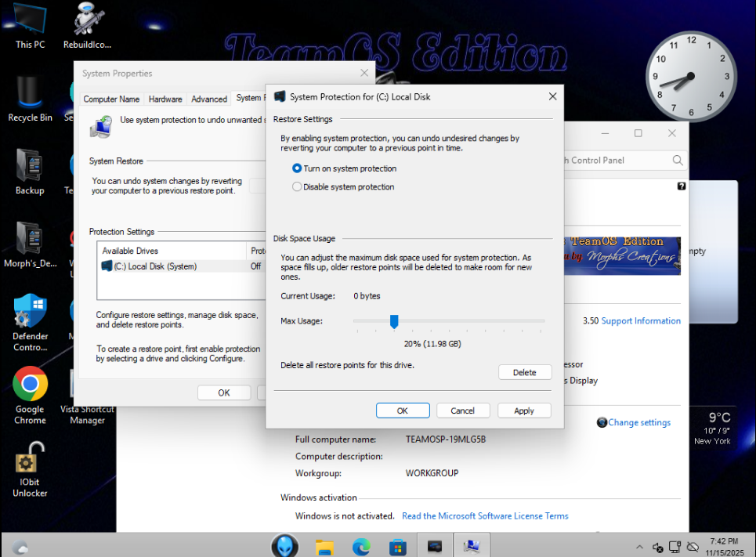Viewport: 756px width, 557px height.
Task: Show hidden tray icons chevron
Action: tap(639, 547)
